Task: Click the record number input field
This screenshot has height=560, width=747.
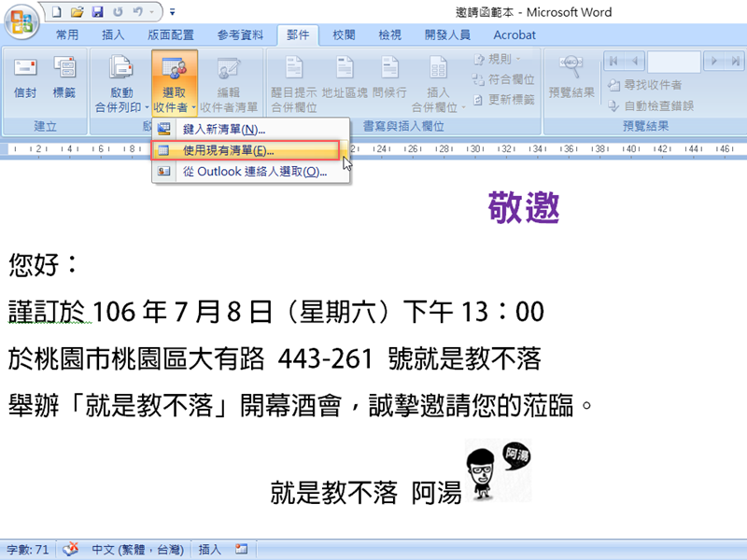Action: pyautogui.click(x=673, y=61)
